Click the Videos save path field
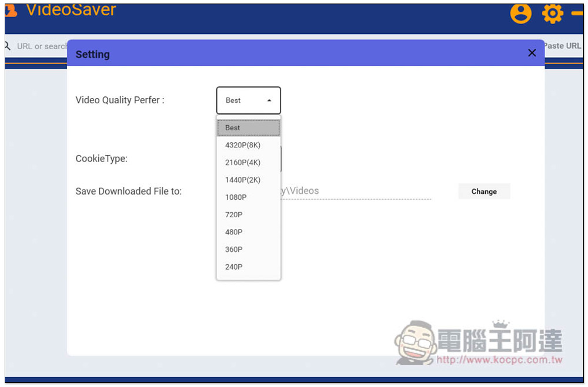588x387 pixels. click(x=356, y=191)
